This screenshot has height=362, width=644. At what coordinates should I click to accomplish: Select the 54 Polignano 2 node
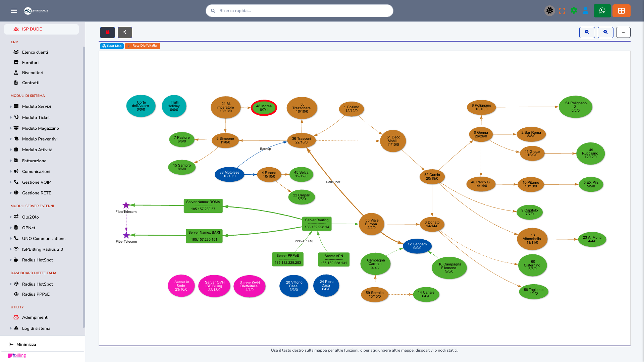[576, 107]
